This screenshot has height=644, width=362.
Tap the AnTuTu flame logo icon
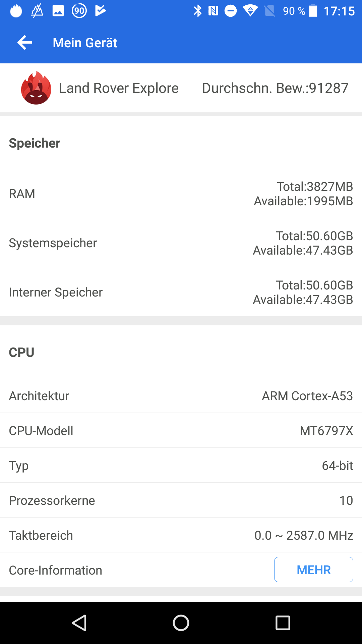[36, 88]
